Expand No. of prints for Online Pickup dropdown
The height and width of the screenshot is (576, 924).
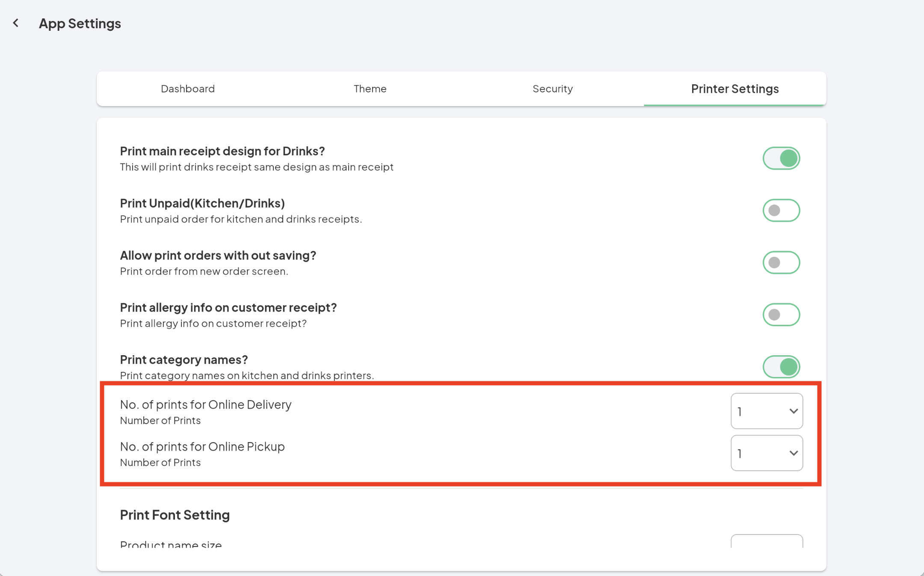click(x=767, y=453)
